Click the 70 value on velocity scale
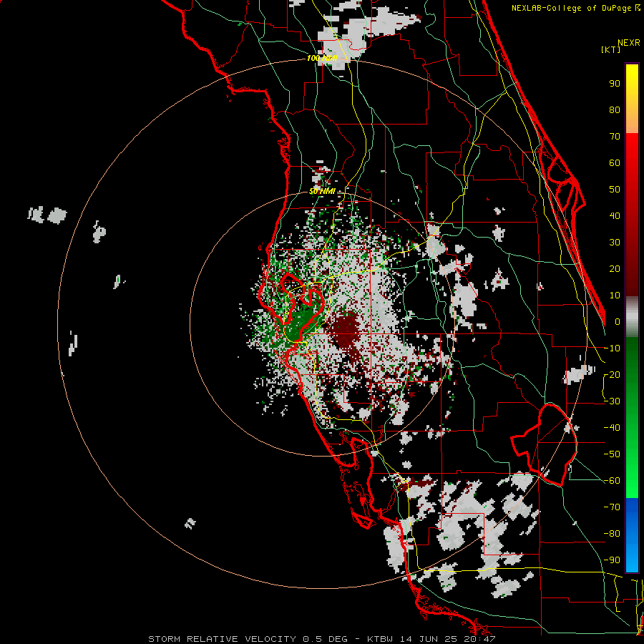 coord(615,137)
